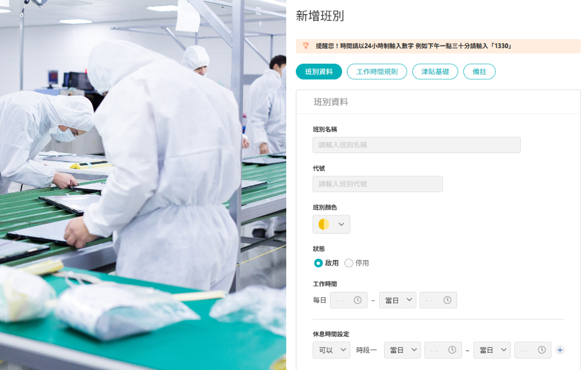Select the 班別資料 tab

(x=319, y=71)
